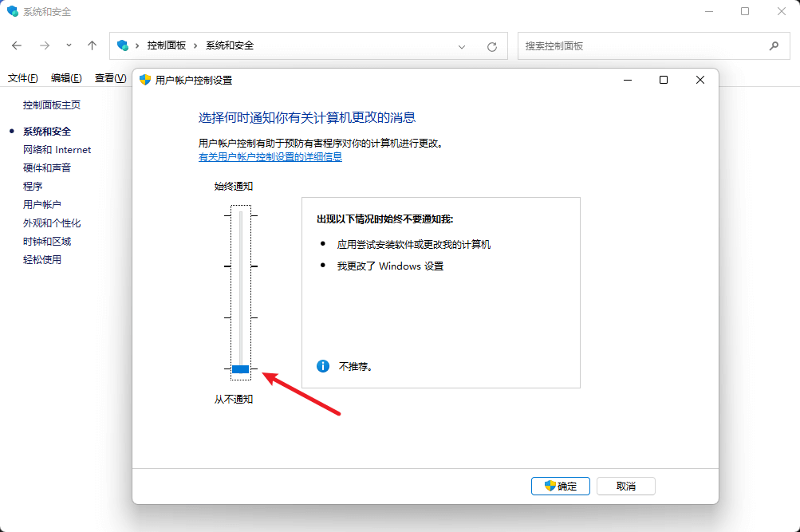Open 有关用户帐户控制设置的详细信息 link

tap(270, 157)
